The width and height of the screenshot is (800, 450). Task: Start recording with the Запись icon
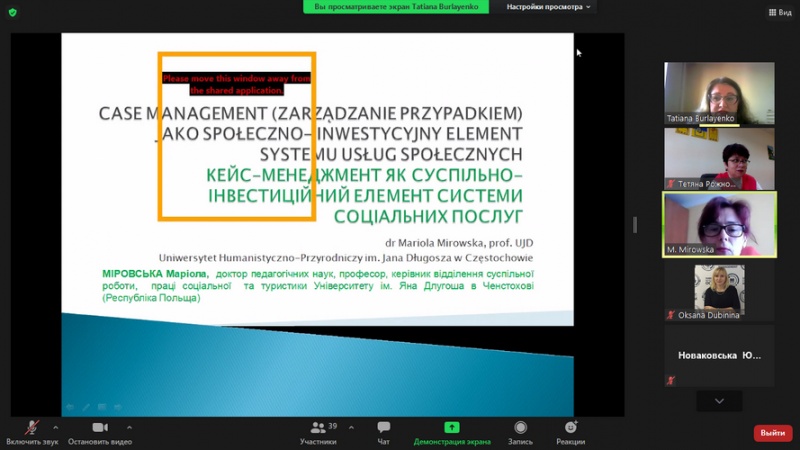pyautogui.click(x=520, y=431)
